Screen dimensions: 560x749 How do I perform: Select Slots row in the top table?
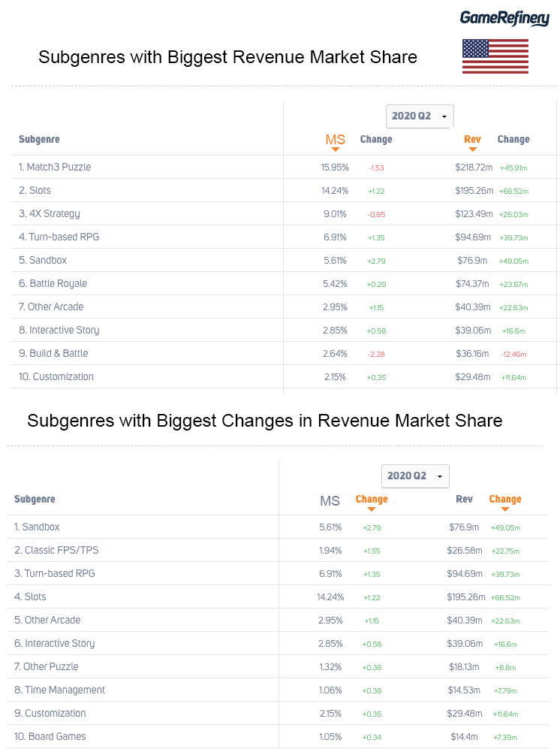click(x=39, y=190)
